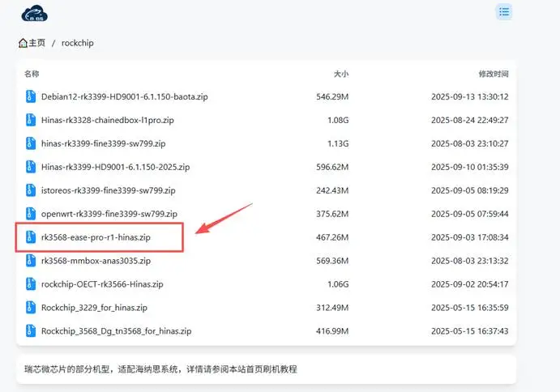Screen dimensions: 560x392
Task: Toggle the list view layout icon
Action: coord(504,11)
